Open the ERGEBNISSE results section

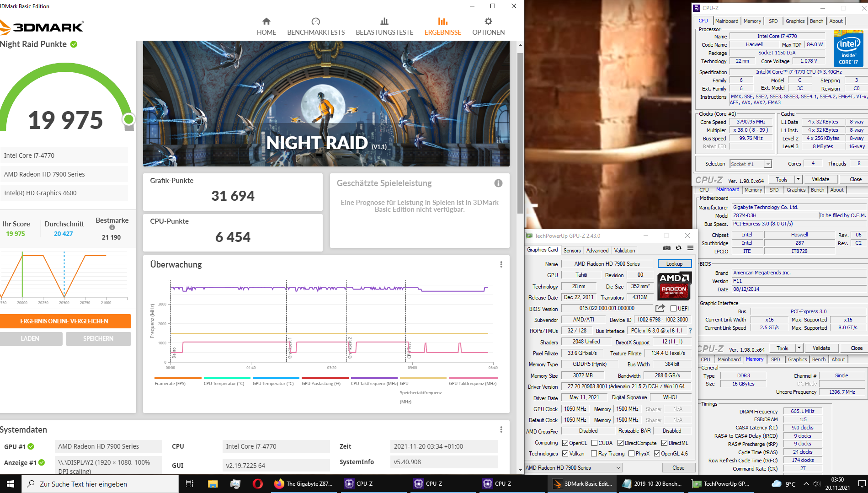(x=442, y=27)
